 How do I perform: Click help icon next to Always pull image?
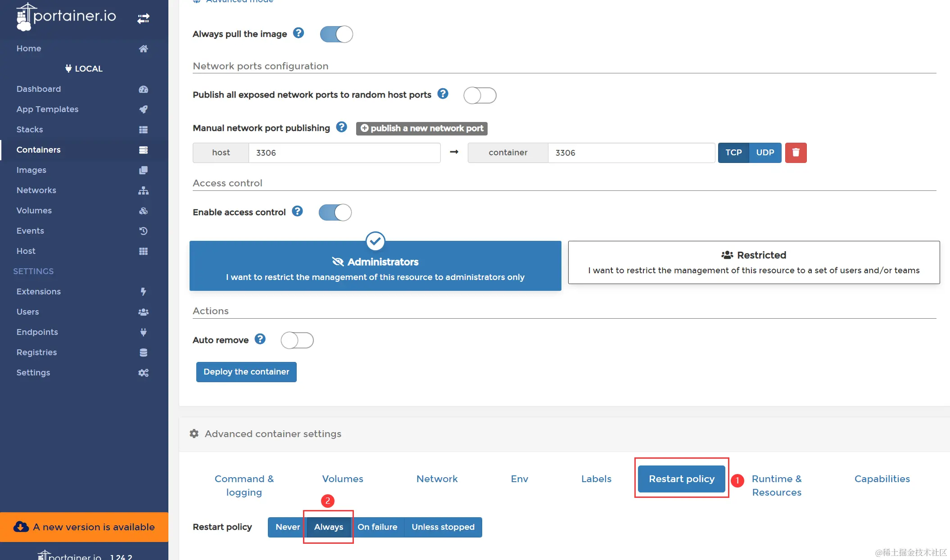[298, 33]
